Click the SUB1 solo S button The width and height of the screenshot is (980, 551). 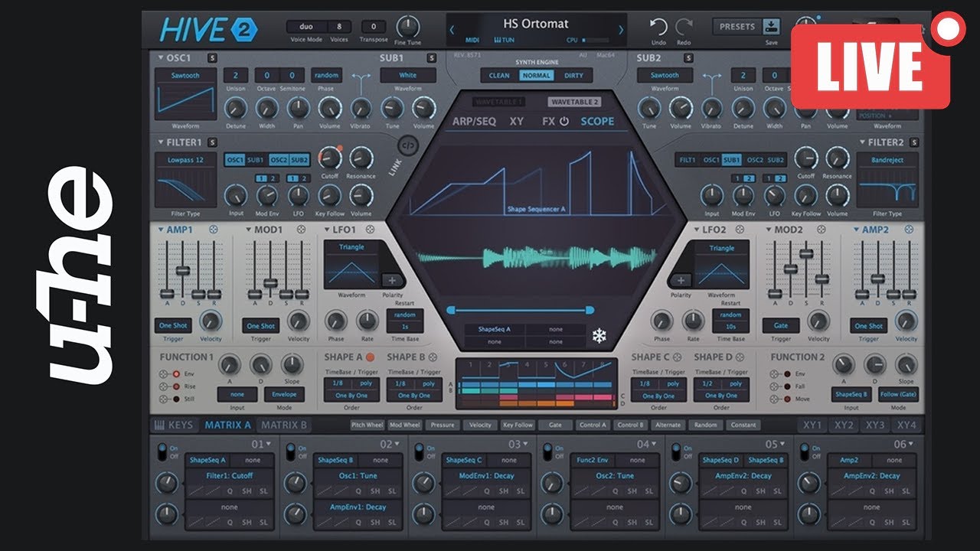432,57
